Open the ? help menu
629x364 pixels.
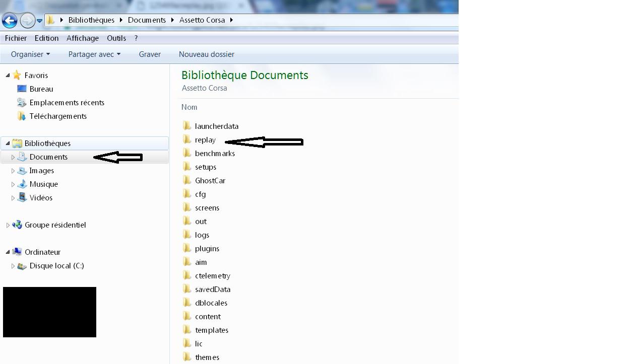[136, 38]
